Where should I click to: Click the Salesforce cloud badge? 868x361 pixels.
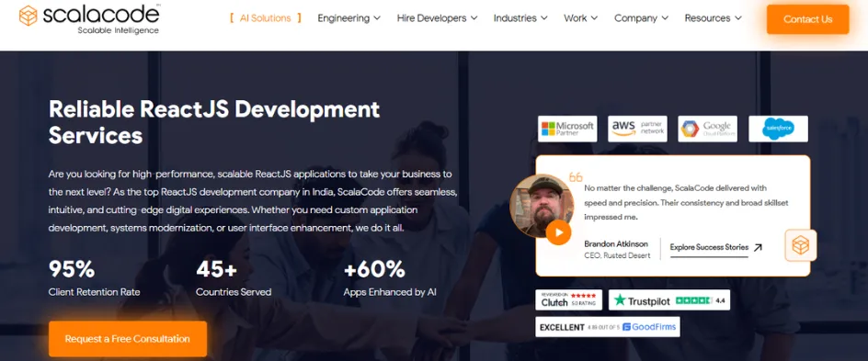(778, 129)
